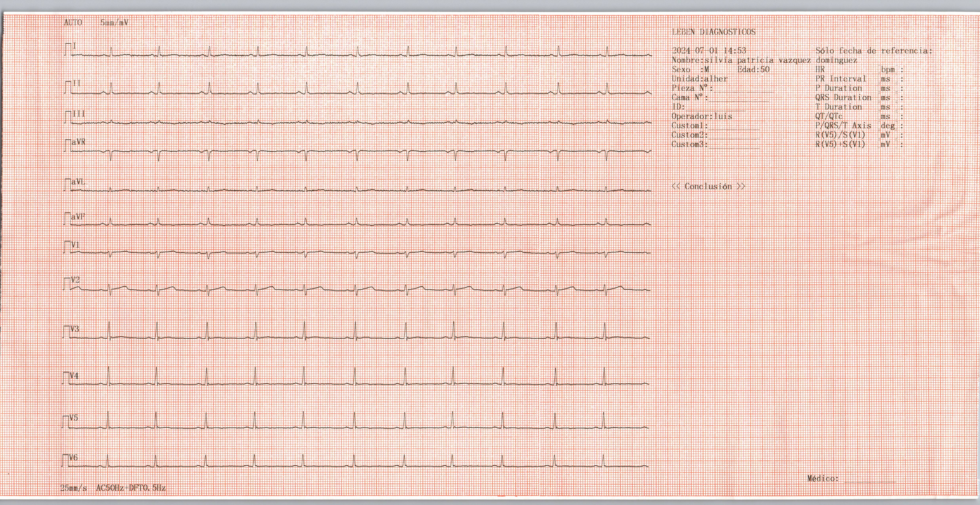Click the R(V5)/S(V1) row
The width and height of the screenshot is (980, 505).
pyautogui.click(x=859, y=135)
